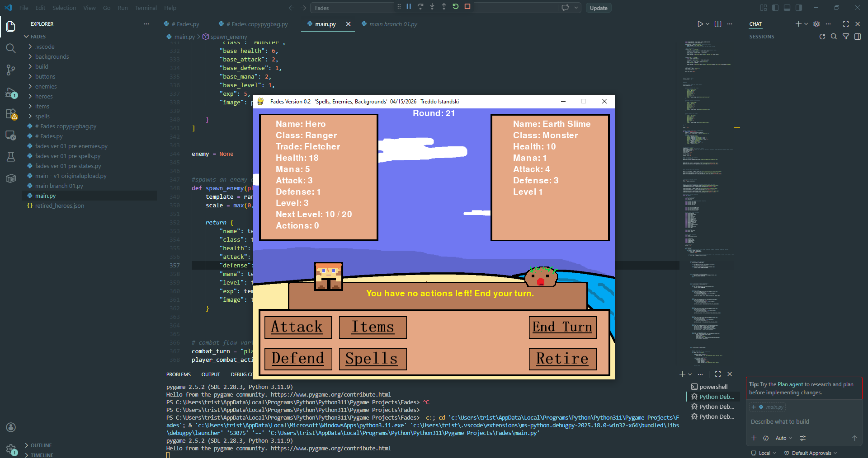This screenshot has width=868, height=458.
Task: Toggle the secondary side bar layout
Action: (799, 8)
